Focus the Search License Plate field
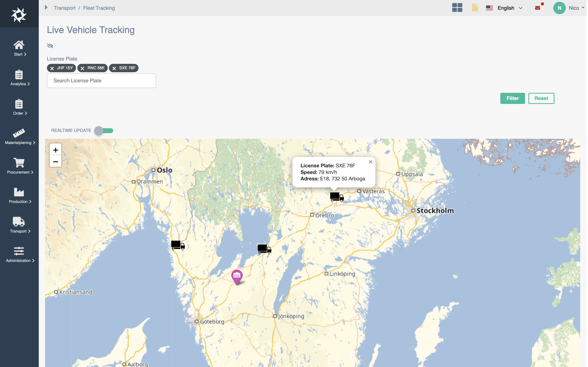588x367 pixels. [x=101, y=81]
